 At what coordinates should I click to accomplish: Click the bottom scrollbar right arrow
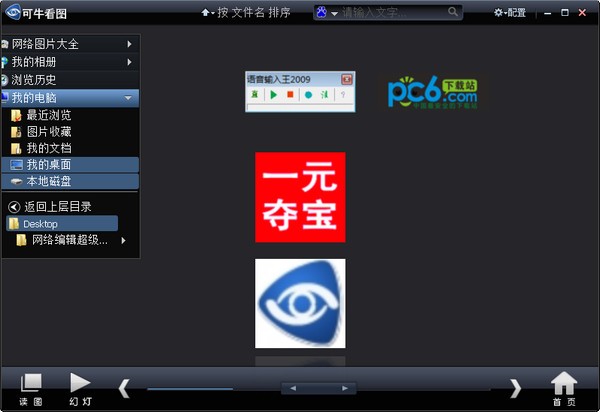[x=345, y=388]
